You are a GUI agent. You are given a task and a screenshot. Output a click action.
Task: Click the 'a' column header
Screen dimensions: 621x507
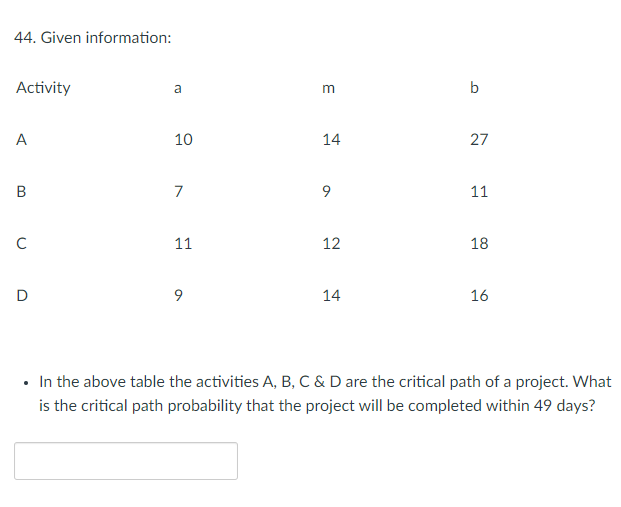coord(178,88)
